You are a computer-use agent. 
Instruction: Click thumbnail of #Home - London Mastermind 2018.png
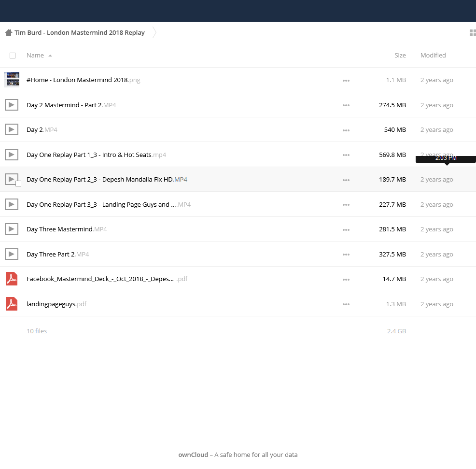pyautogui.click(x=12, y=80)
